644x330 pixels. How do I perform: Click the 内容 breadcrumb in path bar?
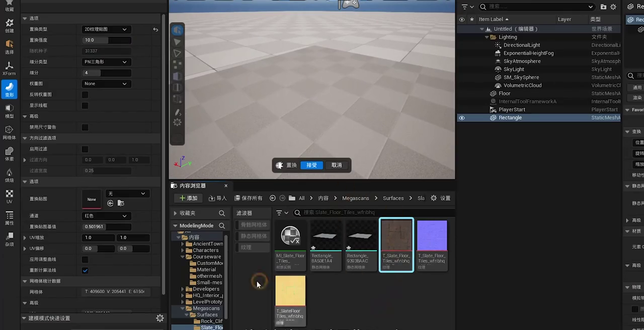point(323,198)
